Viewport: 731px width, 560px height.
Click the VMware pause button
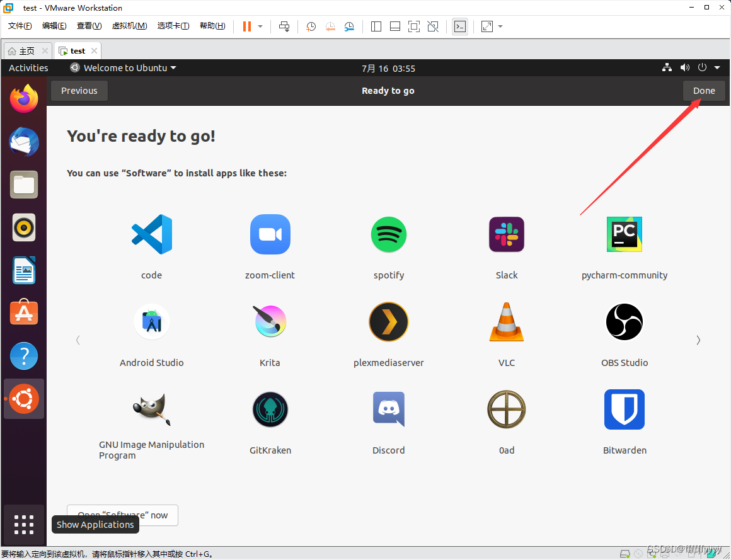[246, 26]
